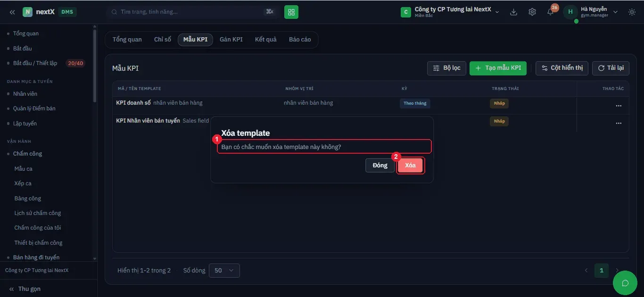Click TRẠNG THÁI column header
This screenshot has height=297, width=644.
click(x=505, y=89)
